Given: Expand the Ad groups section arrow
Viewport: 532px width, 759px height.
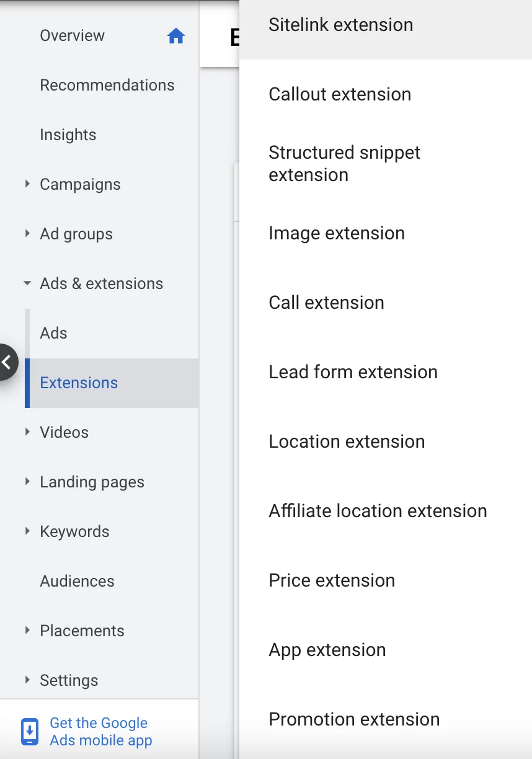Looking at the screenshot, I should click(x=27, y=234).
